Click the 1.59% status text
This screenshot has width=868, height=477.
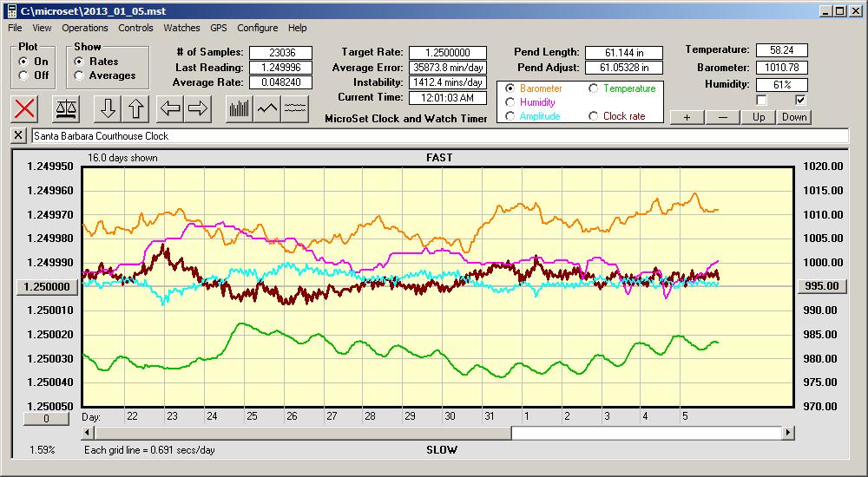tap(42, 450)
